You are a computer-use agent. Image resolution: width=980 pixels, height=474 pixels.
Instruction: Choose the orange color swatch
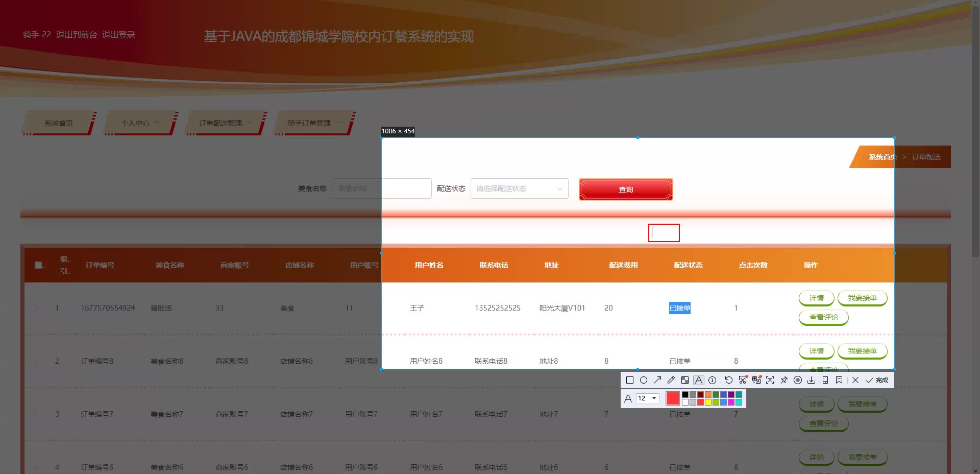click(x=708, y=395)
